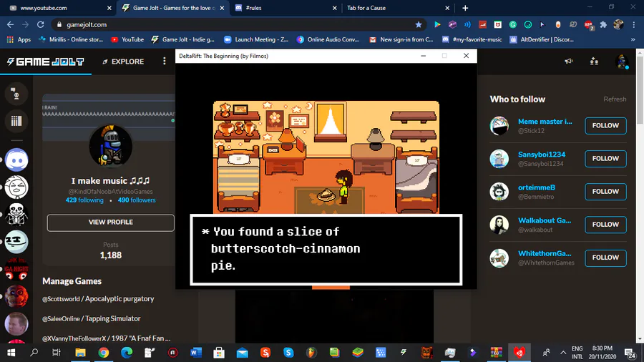Follow Meme master user
Screen dimensions: 644x362
605,126
